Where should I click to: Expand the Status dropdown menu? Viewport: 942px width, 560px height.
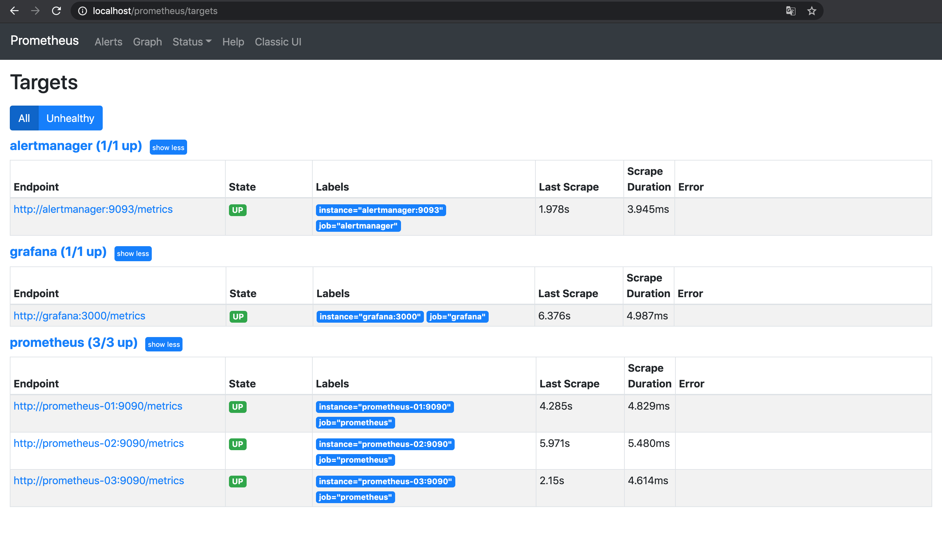pos(192,42)
